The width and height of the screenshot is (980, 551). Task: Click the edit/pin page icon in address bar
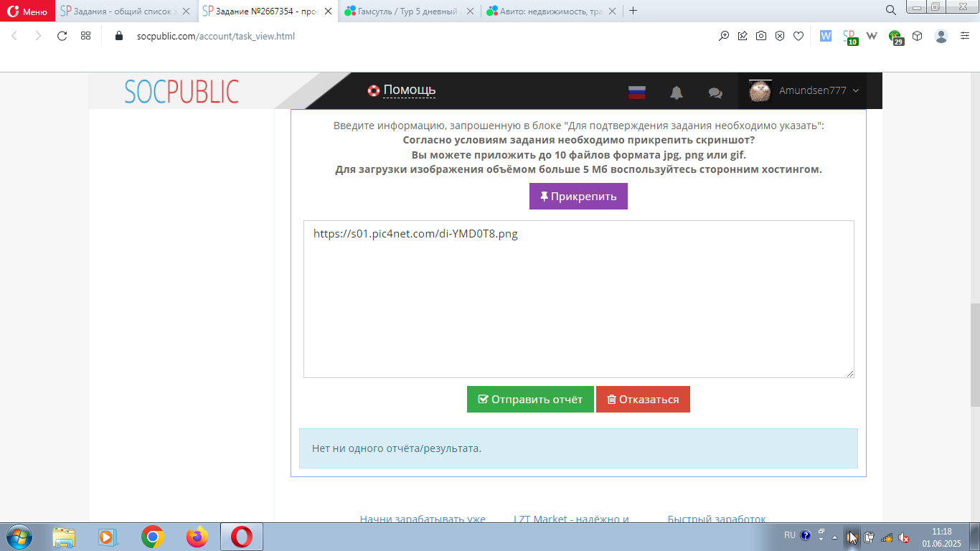click(x=743, y=36)
